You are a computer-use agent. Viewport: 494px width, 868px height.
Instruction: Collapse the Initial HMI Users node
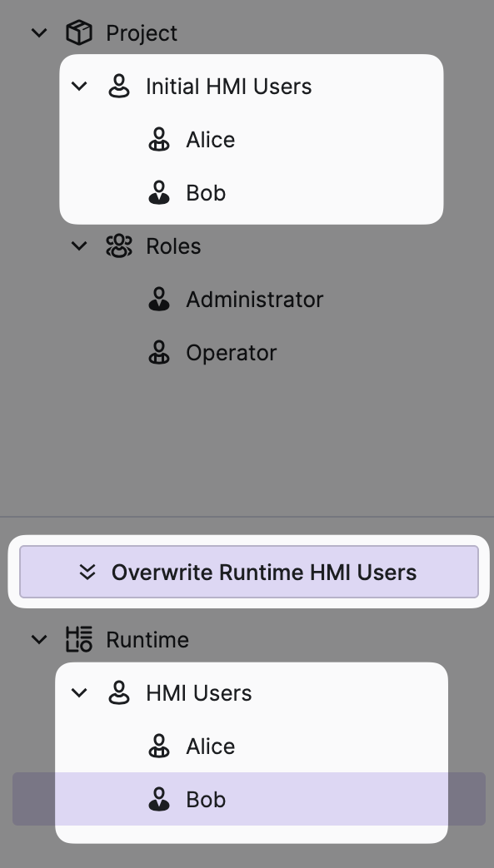click(x=79, y=87)
